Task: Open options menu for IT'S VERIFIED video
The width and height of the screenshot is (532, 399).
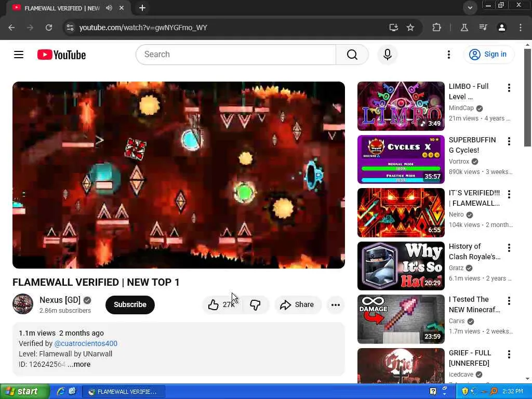Action: click(x=509, y=194)
